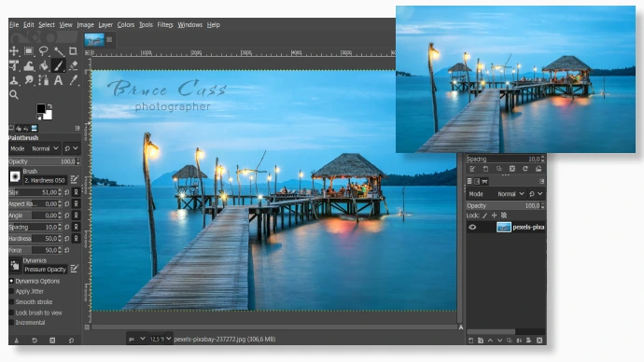Viewport: 644px width, 362px height.
Task: Select the Clone stamp tool
Action: tap(14, 80)
